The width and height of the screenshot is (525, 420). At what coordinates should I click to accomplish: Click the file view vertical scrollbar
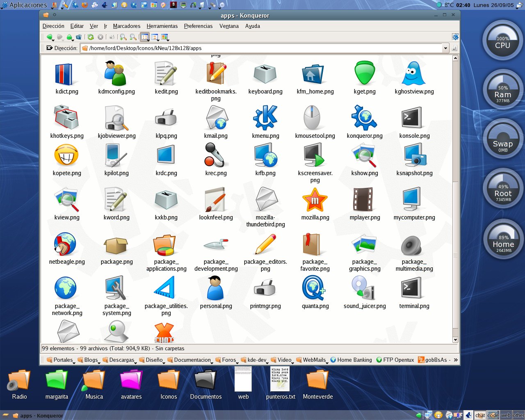click(455, 199)
